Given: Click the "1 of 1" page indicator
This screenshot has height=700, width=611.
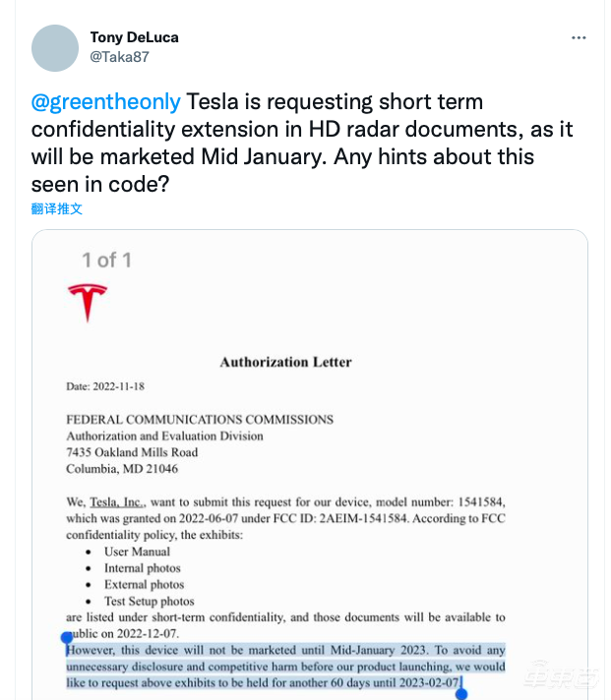Looking at the screenshot, I should pos(106,260).
